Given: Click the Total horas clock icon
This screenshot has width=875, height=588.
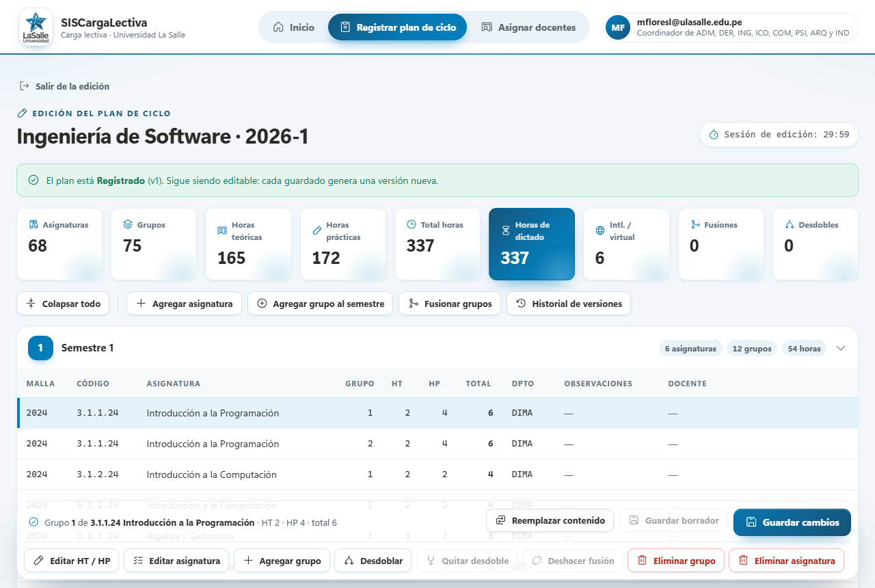Looking at the screenshot, I should (412, 224).
